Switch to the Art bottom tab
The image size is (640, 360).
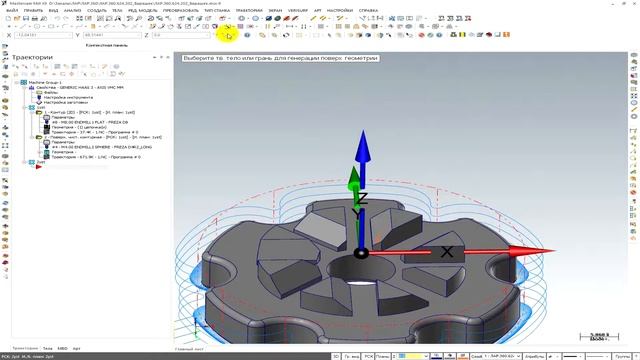[x=76, y=349]
